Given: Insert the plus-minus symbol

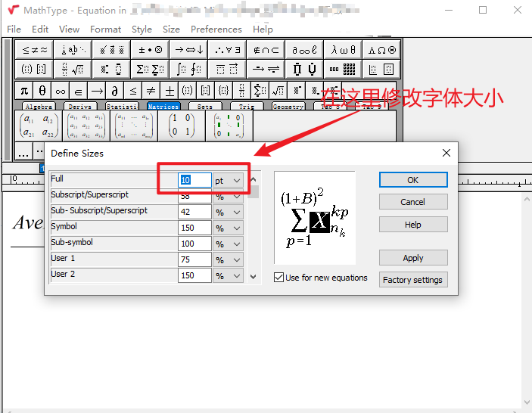Looking at the screenshot, I should point(169,91).
